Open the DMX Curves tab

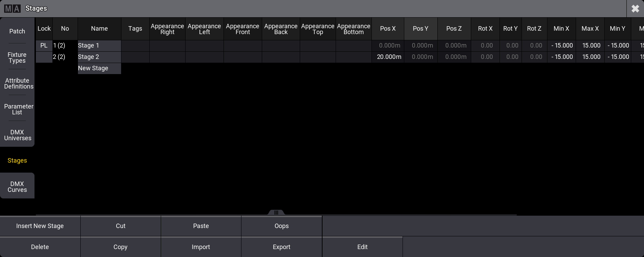coord(17,187)
